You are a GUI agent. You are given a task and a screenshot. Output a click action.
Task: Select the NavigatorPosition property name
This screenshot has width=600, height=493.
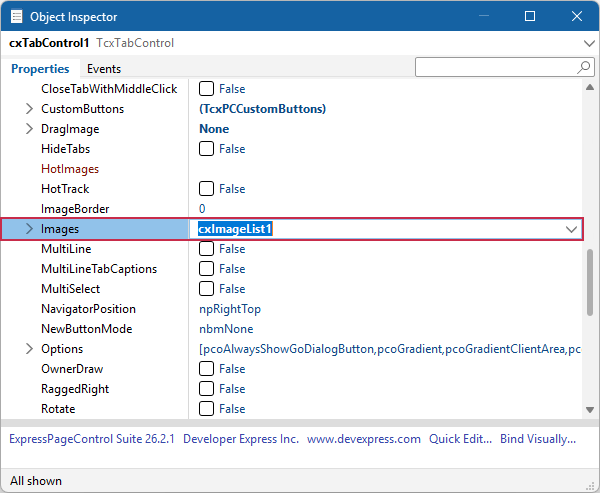88,309
